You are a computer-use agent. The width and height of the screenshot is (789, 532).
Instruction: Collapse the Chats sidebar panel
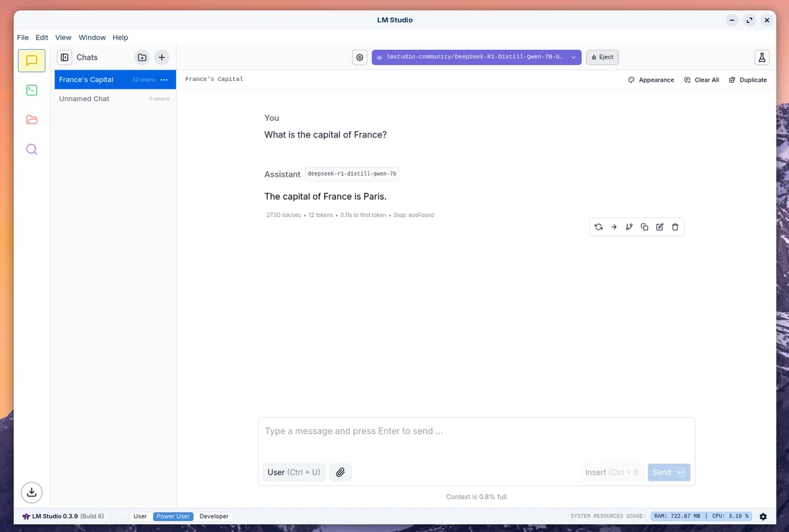64,57
